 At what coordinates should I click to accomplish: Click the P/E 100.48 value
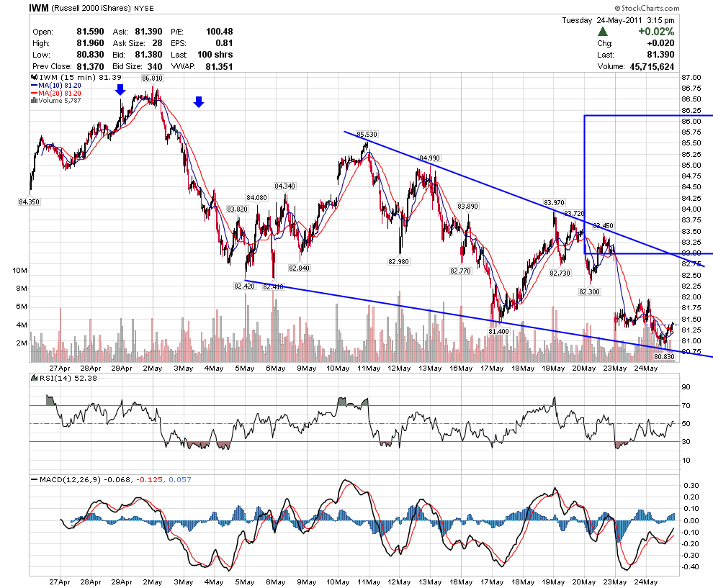tap(219, 32)
